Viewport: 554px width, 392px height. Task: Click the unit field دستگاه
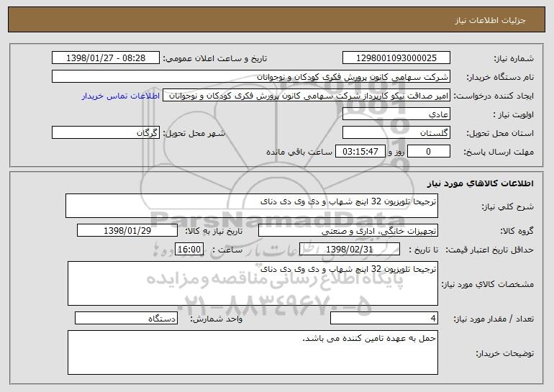pyautogui.click(x=126, y=318)
